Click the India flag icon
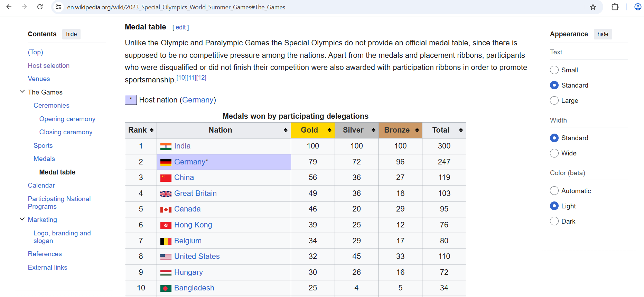This screenshot has width=644, height=297. coord(166,146)
